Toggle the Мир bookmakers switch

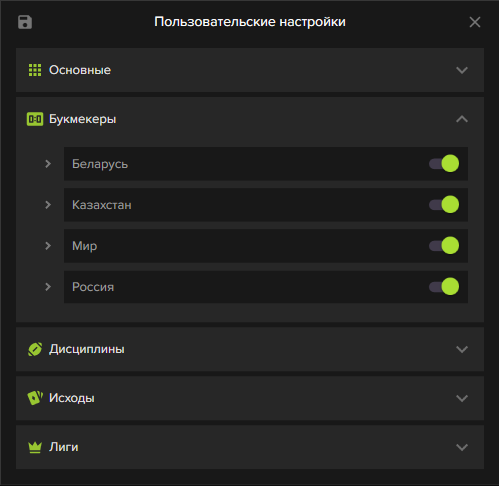(x=444, y=246)
